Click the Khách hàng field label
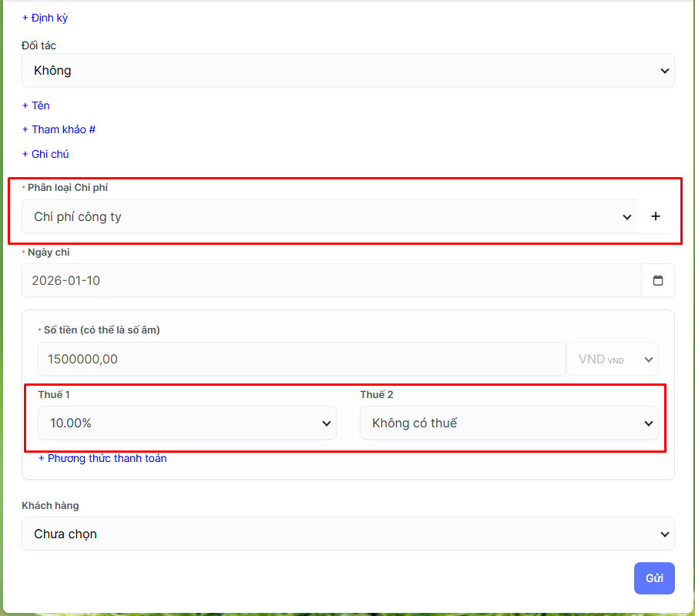Screen dimensions: 695x616 (x=50, y=506)
